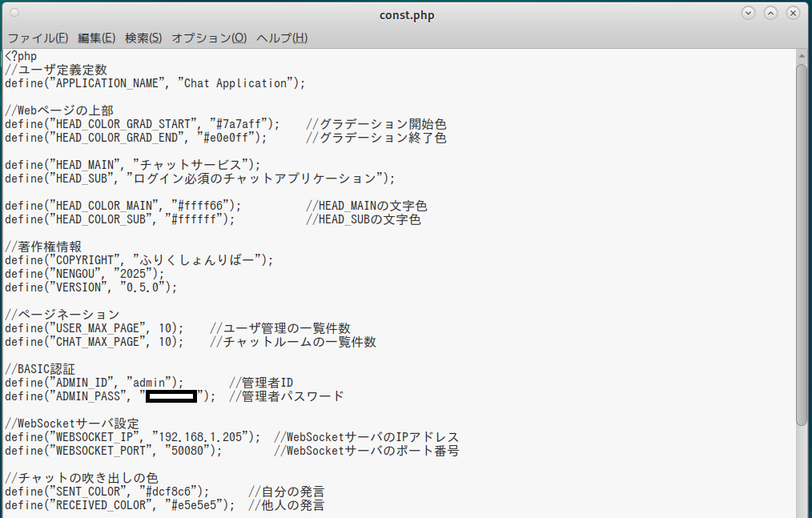Click the USER_MAX_PAGE define statement
This screenshot has width=812, height=518.
[x=94, y=328]
